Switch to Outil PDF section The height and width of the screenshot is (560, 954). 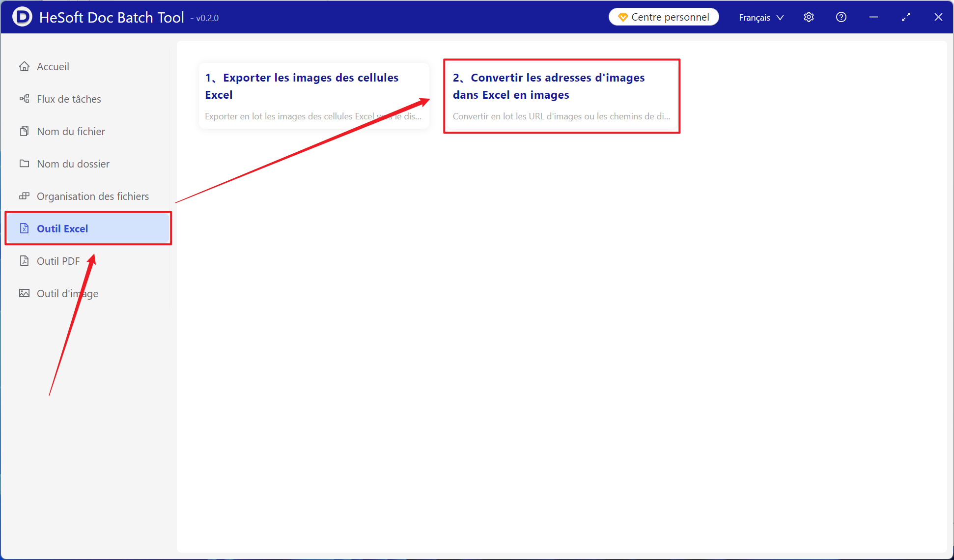point(88,261)
